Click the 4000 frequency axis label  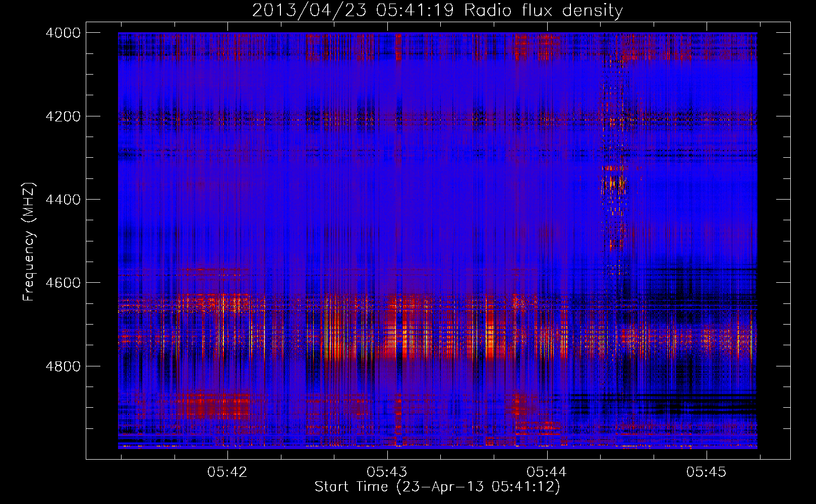[x=63, y=33]
